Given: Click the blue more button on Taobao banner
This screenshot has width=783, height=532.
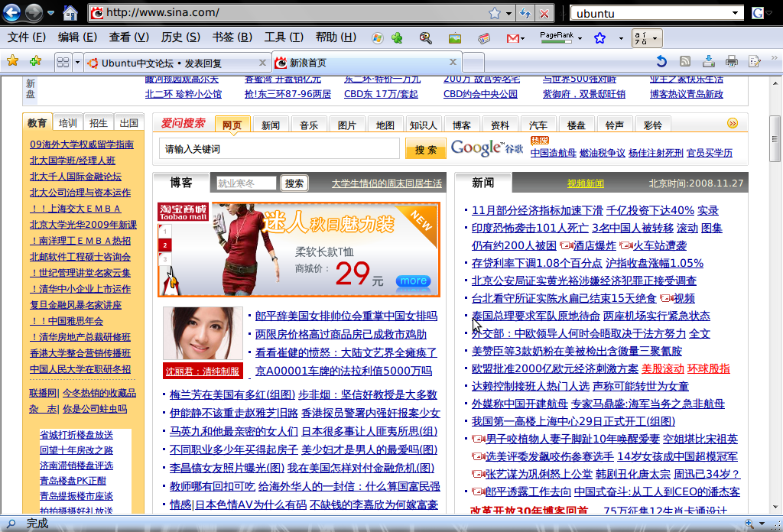Looking at the screenshot, I should (x=414, y=281).
